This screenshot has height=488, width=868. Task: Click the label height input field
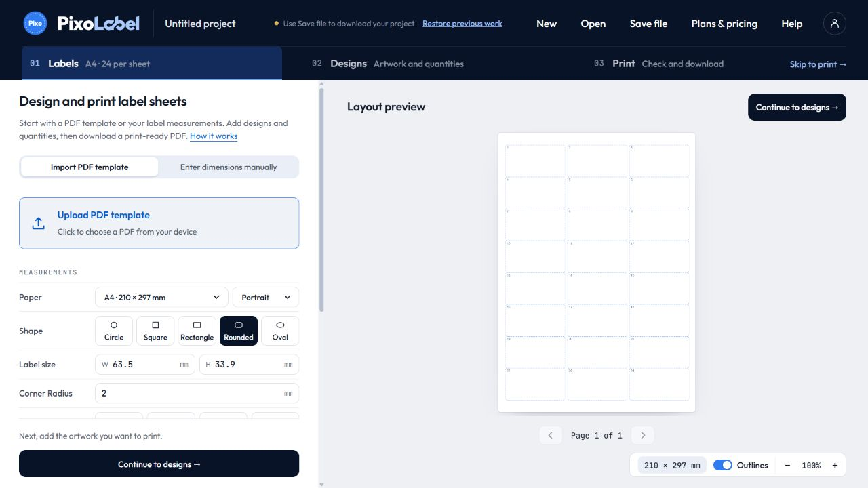coord(249,365)
